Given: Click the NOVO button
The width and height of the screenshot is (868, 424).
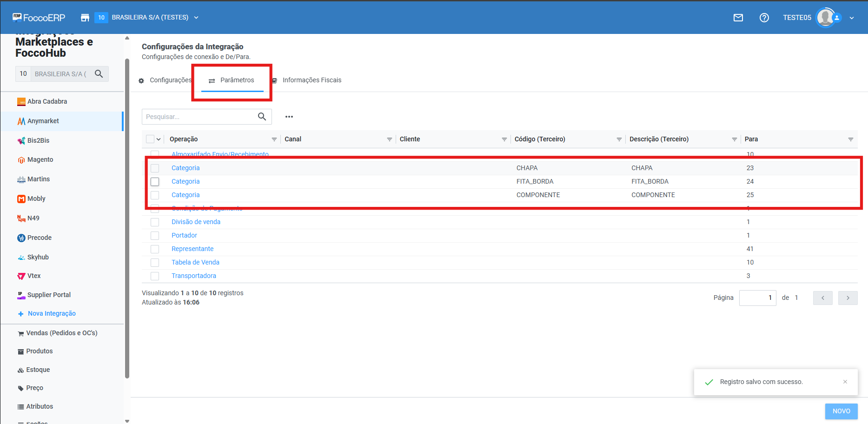Looking at the screenshot, I should [x=841, y=411].
